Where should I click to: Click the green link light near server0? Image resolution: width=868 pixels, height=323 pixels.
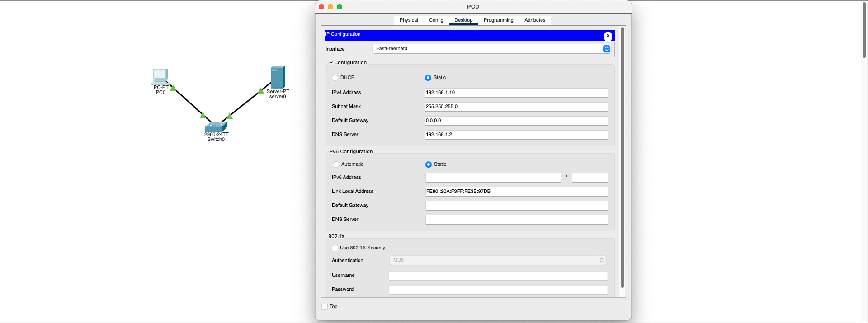[x=261, y=91]
